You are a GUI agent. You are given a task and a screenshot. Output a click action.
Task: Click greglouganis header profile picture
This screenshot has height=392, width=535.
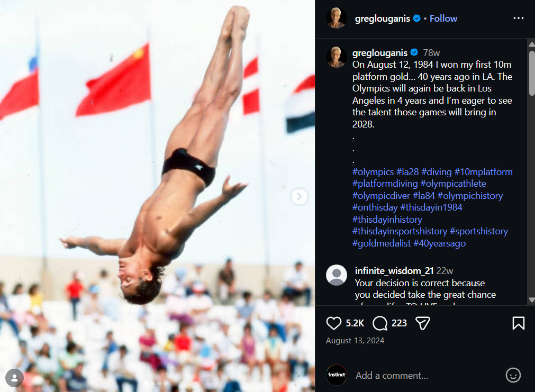tap(337, 18)
